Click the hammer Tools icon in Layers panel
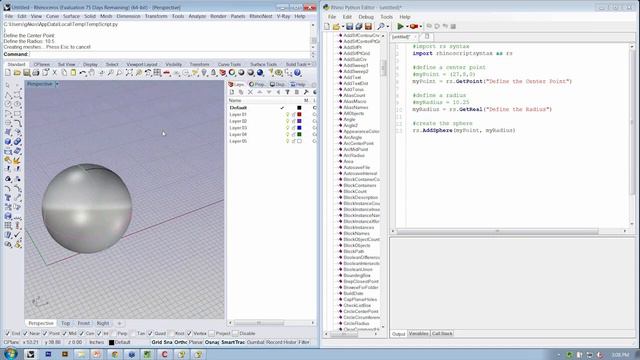 tap(306, 92)
